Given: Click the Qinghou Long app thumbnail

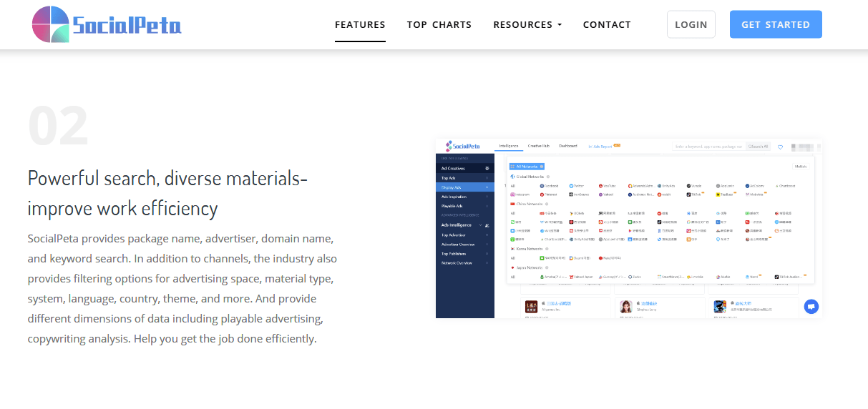Looking at the screenshot, I should pyautogui.click(x=626, y=307).
